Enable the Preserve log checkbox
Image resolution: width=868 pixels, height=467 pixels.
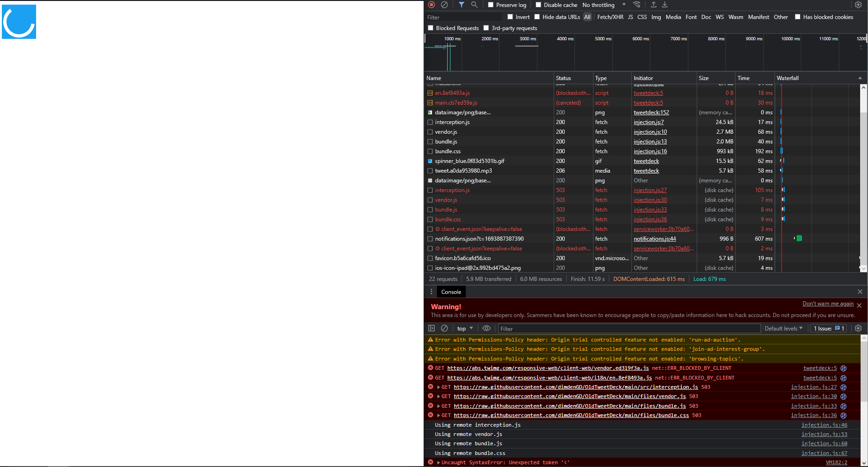(x=490, y=5)
